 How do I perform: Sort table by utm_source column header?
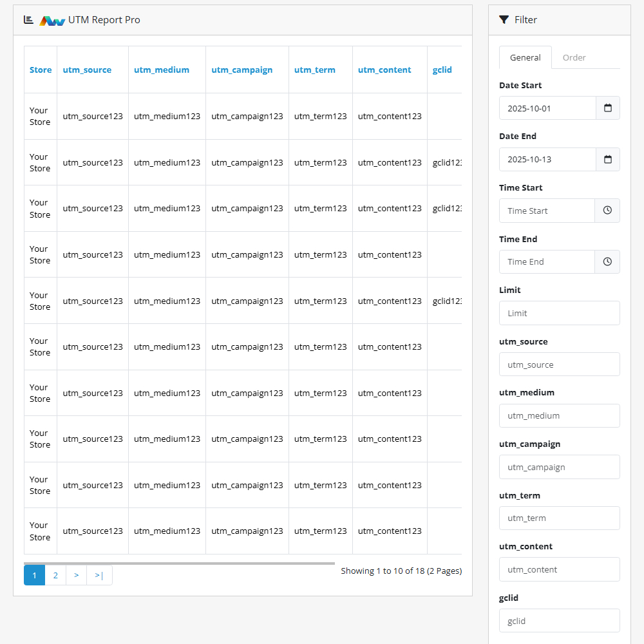(87, 70)
